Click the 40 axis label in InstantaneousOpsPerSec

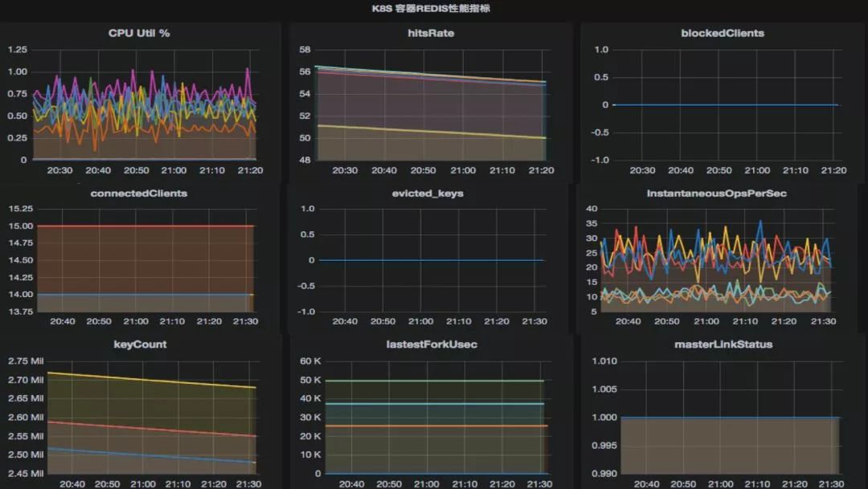592,209
